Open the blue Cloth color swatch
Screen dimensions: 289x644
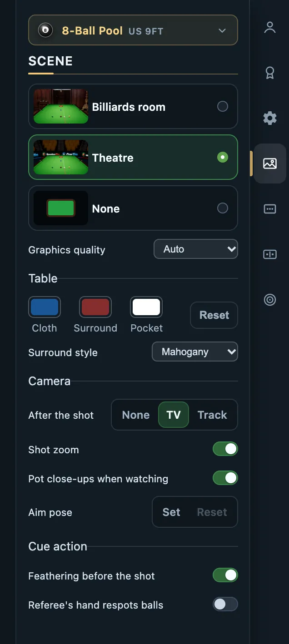[x=45, y=307]
